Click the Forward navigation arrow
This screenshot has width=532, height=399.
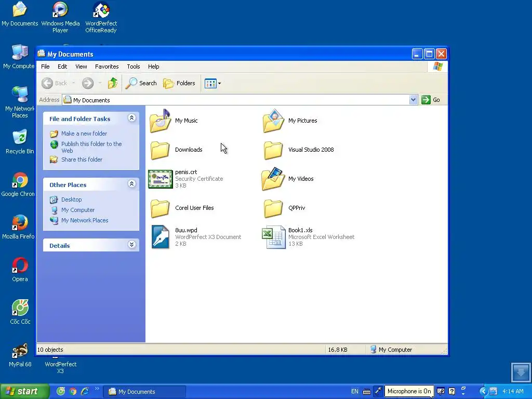pos(88,83)
